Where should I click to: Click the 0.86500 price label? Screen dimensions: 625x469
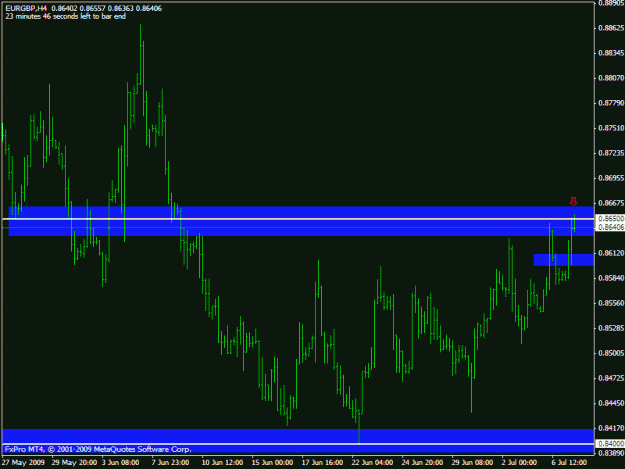point(611,219)
